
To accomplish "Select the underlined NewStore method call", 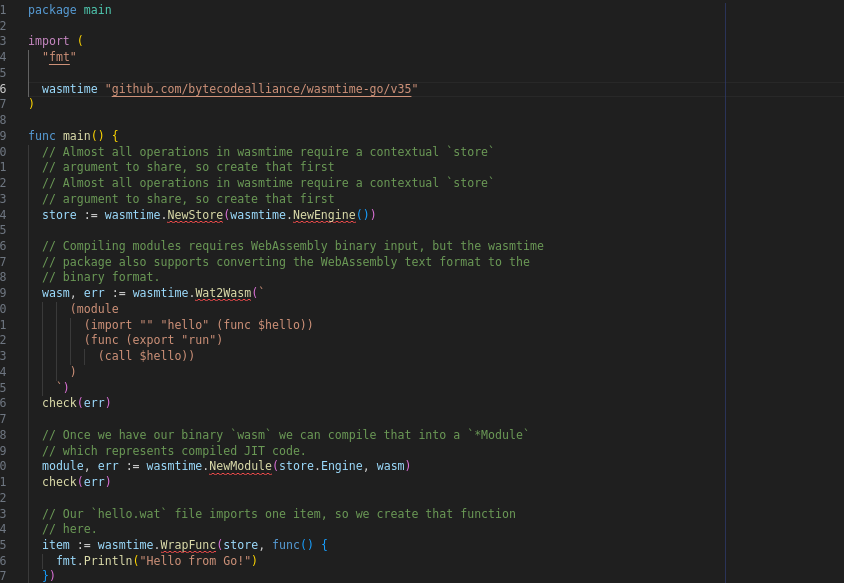I will tap(195, 215).
